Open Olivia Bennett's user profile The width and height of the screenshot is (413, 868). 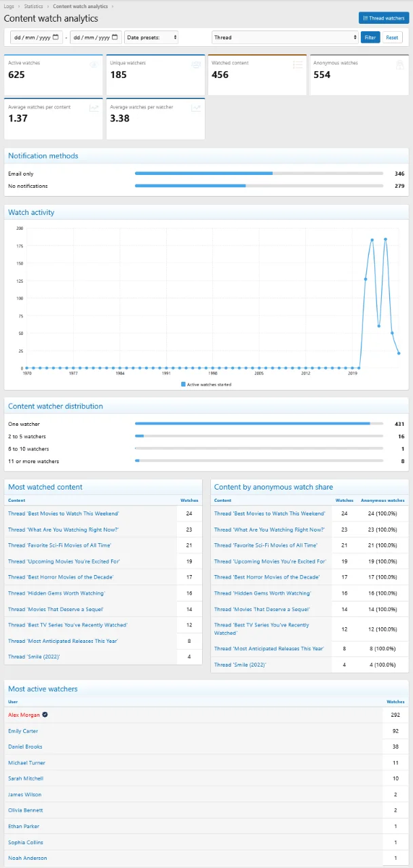[x=25, y=810]
